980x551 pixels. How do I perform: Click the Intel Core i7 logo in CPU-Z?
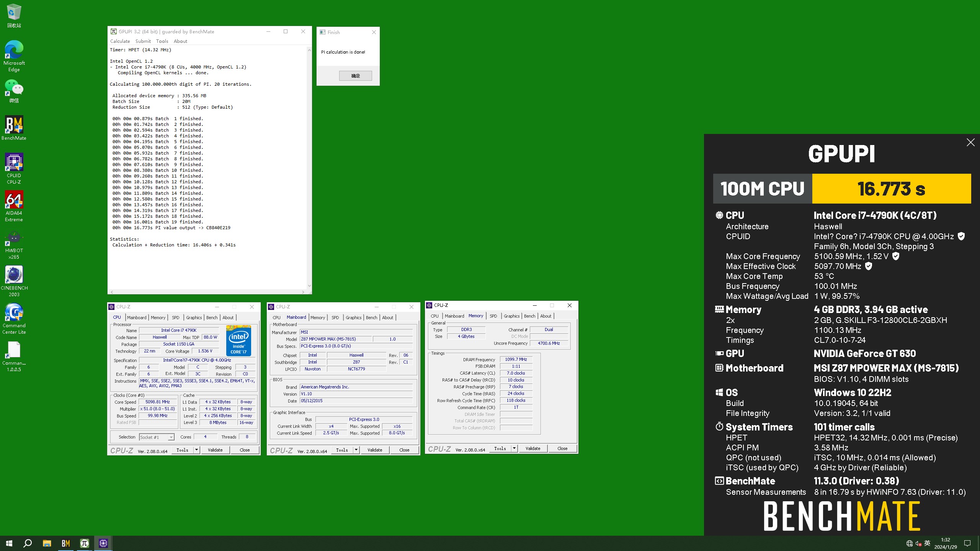238,341
